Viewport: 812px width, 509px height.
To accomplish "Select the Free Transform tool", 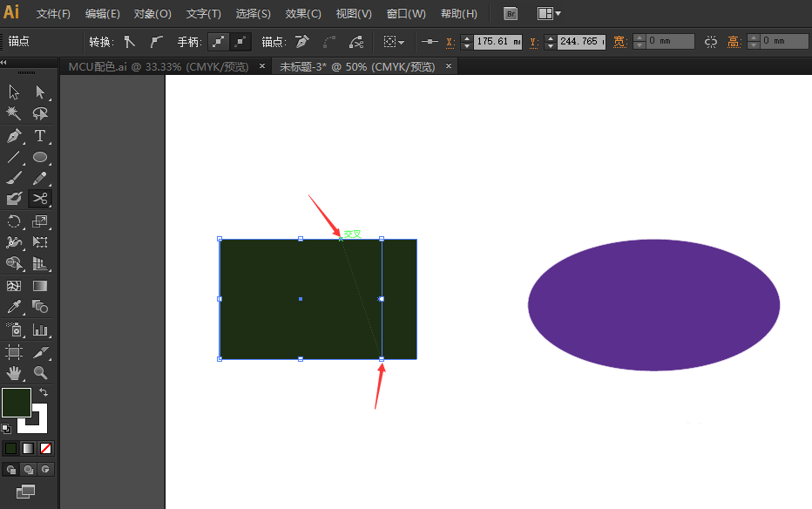I will point(40,242).
